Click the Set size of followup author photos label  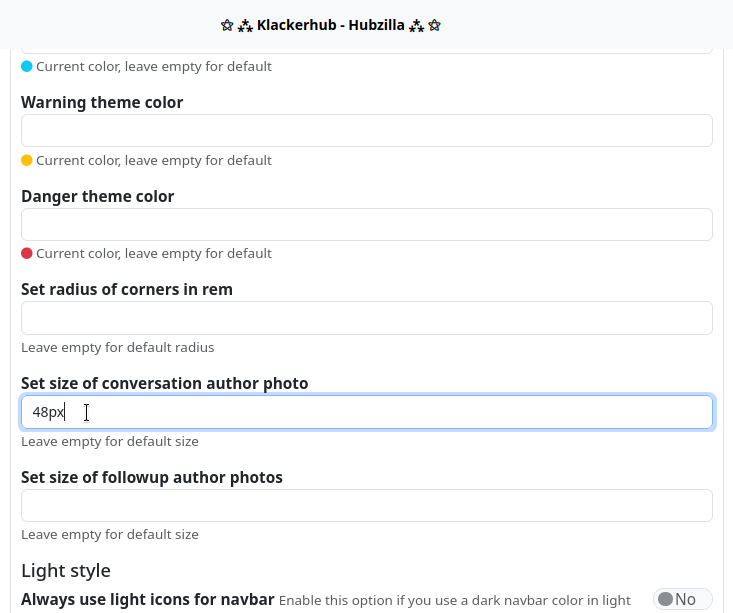tap(152, 478)
